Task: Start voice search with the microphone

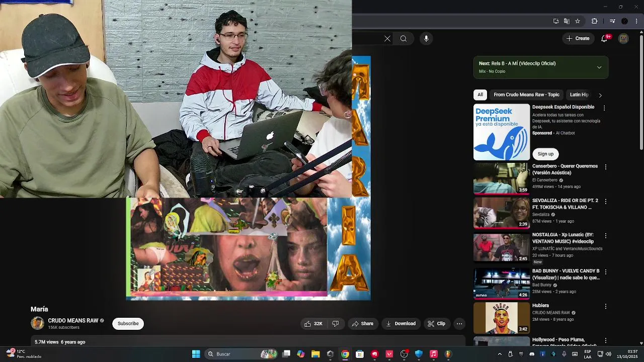Action: click(426, 39)
